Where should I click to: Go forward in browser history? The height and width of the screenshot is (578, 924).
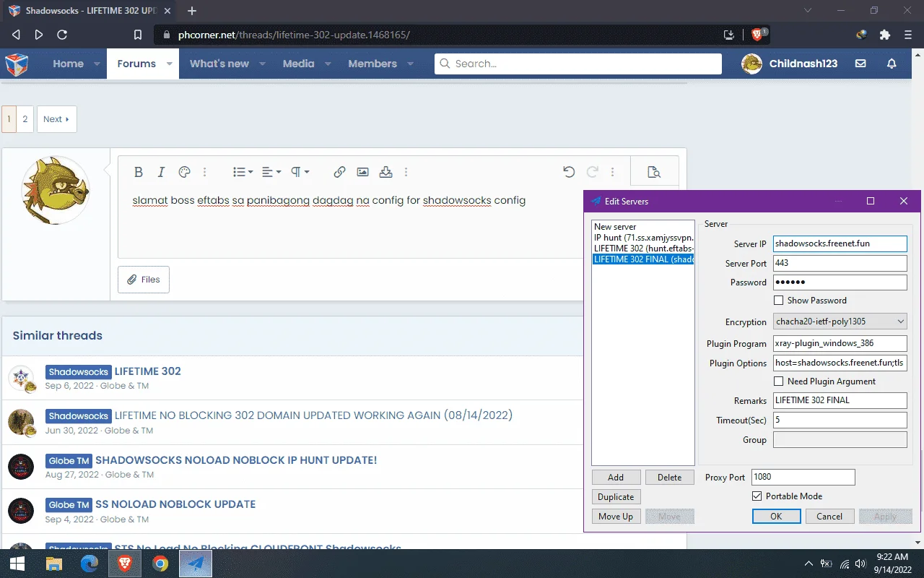(39, 35)
